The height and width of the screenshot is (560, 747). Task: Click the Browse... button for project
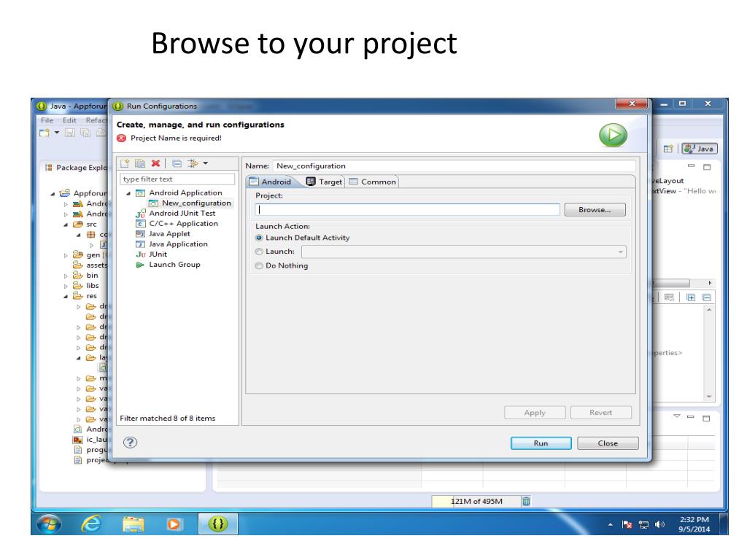coord(595,209)
